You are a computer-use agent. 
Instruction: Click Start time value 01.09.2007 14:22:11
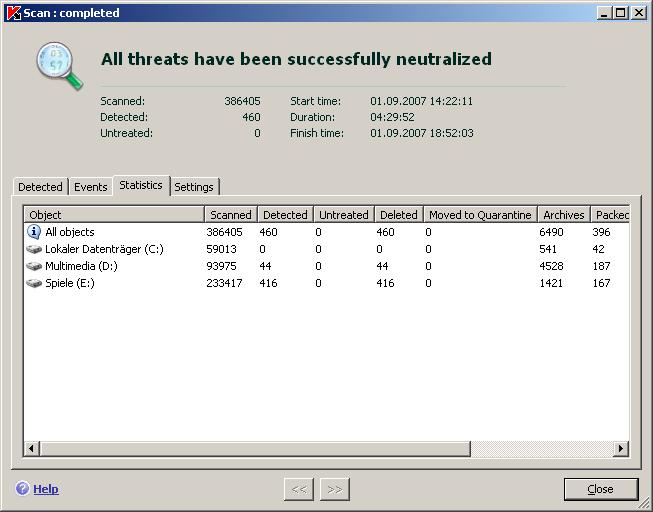[421, 101]
